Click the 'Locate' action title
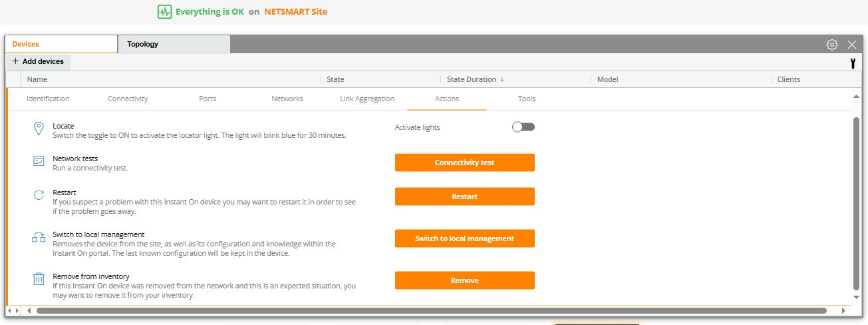Viewport: 868px width, 325px height. click(63, 126)
